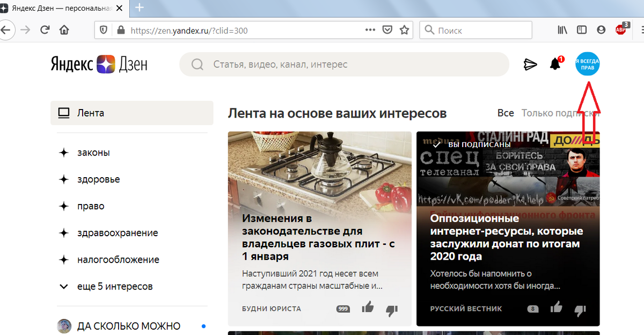Switch feed filter to "Все"
The width and height of the screenshot is (644, 335).
point(506,113)
